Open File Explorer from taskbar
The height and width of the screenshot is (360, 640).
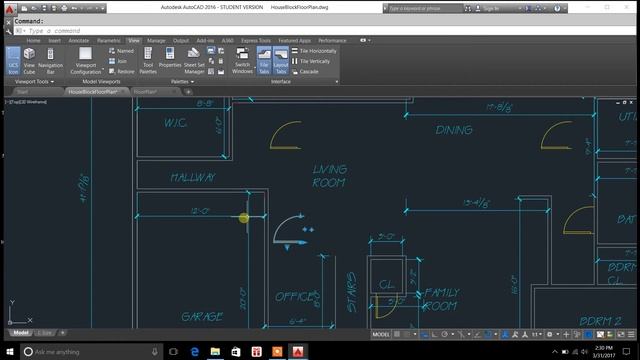point(216,351)
